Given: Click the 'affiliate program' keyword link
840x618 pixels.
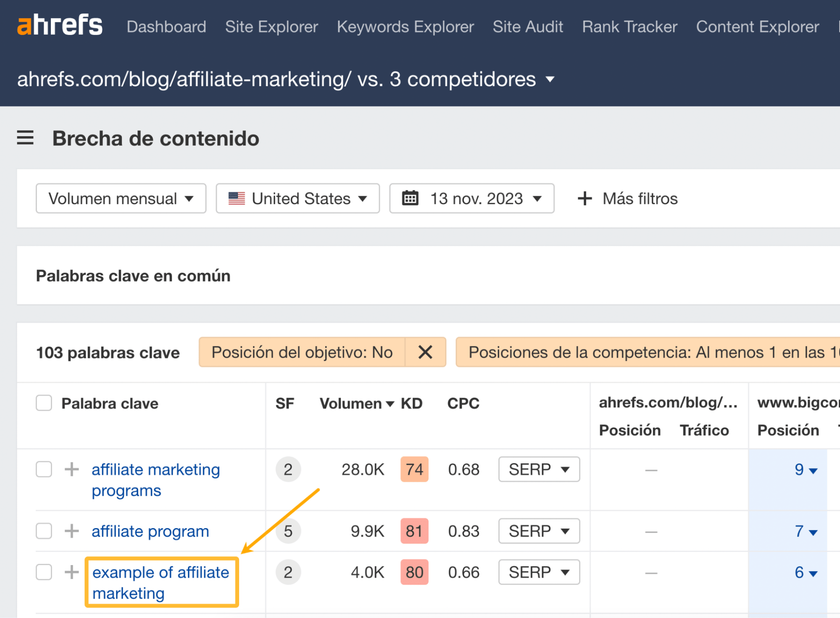Looking at the screenshot, I should 150,531.
